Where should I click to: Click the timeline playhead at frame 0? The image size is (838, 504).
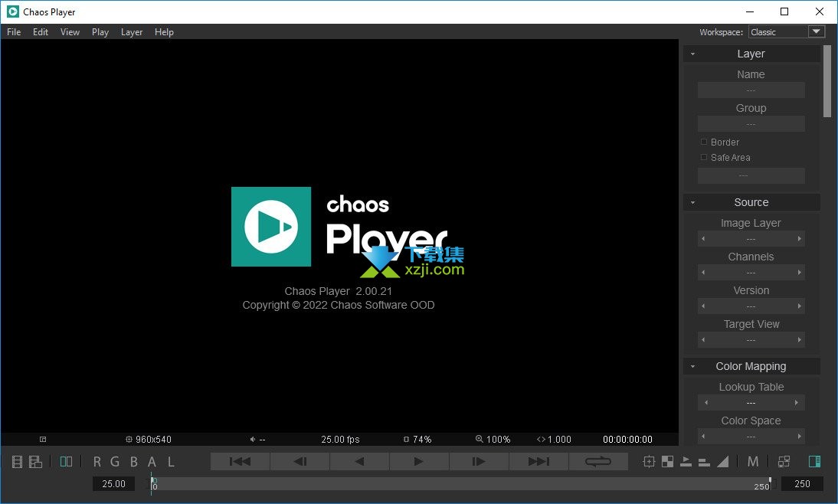pos(153,483)
